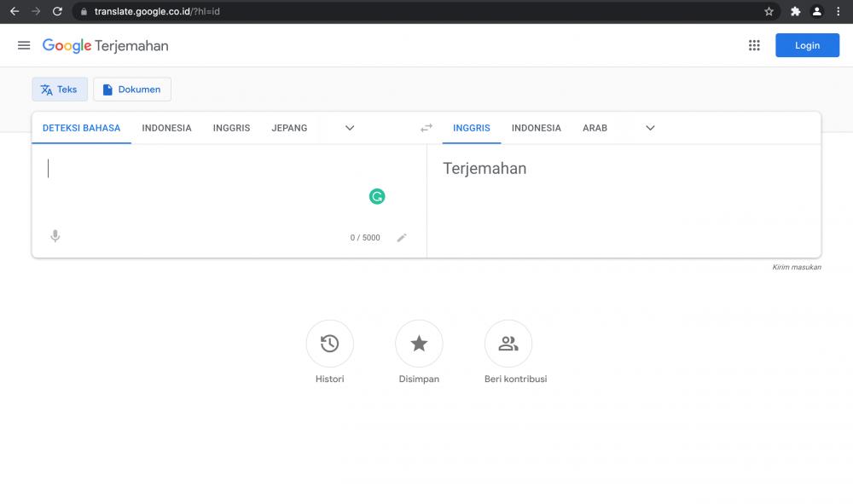Select DETEKSI BAHASA source tab
853x504 pixels.
82,128
